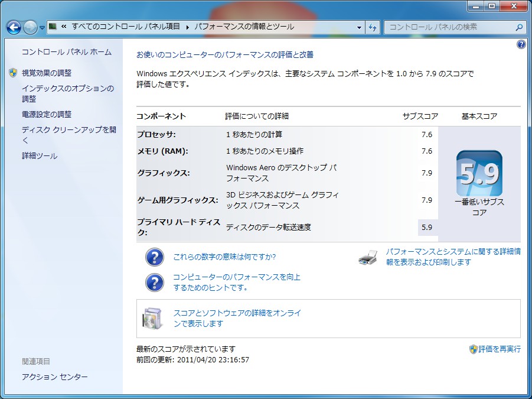
Task: Open the address bar history dropdown
Action: 360,28
